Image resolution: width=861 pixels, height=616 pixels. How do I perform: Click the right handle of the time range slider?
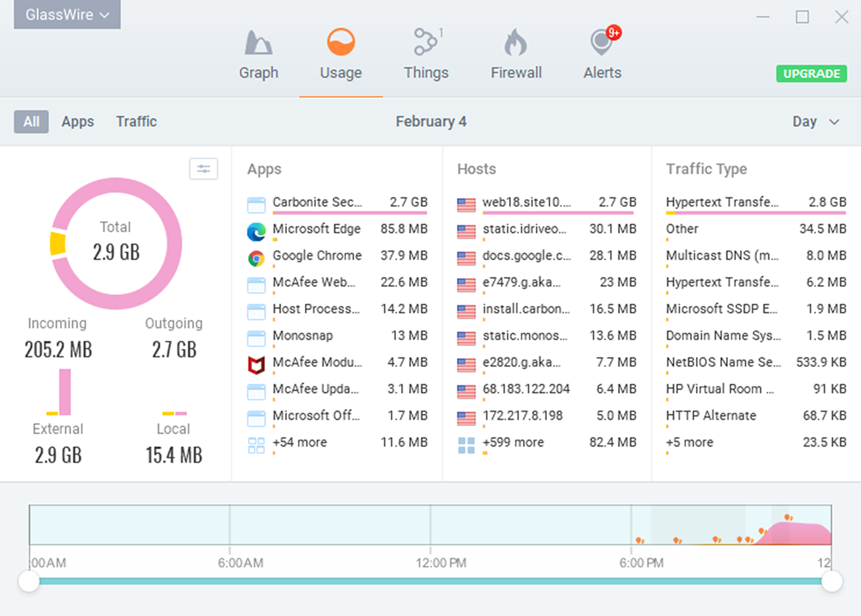click(832, 581)
